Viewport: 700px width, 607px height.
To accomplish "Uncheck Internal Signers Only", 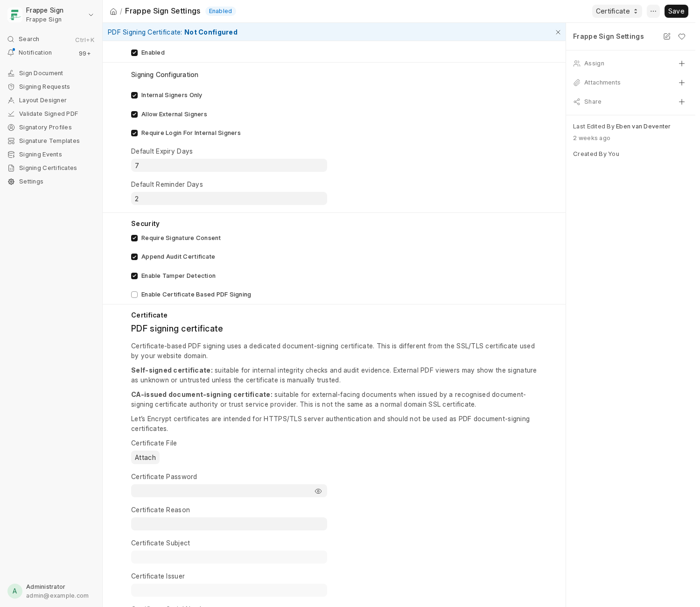I will point(134,95).
